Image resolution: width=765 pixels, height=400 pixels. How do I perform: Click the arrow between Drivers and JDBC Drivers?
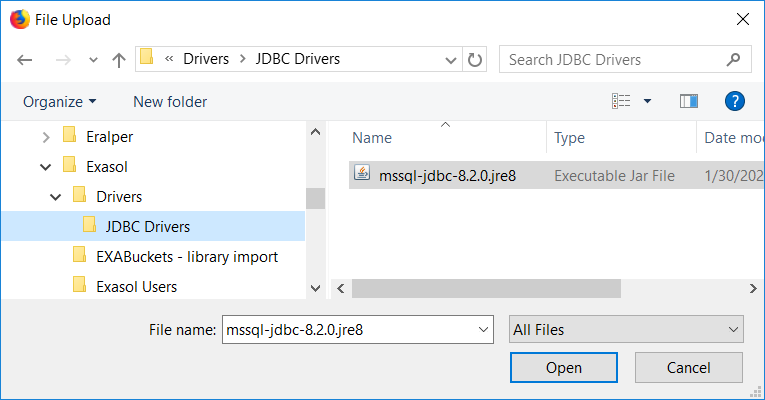[242, 59]
